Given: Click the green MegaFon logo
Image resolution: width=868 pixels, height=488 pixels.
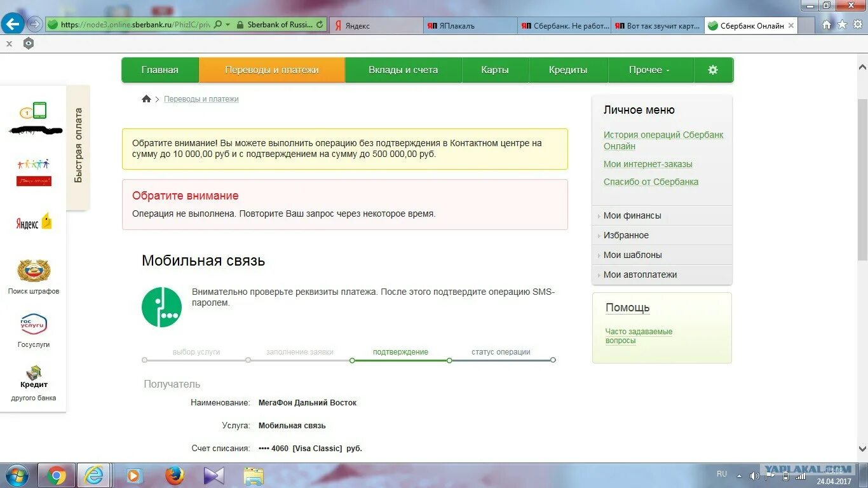Looking at the screenshot, I should coord(161,308).
